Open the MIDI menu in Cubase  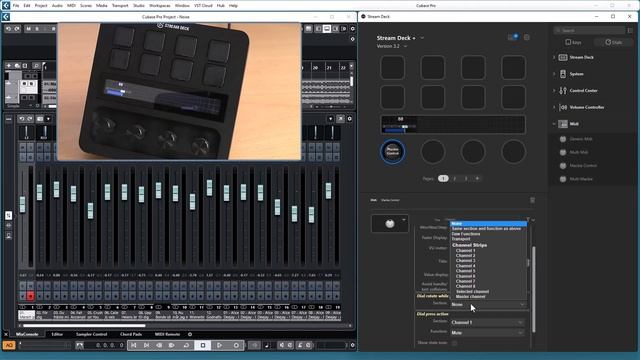point(71,6)
